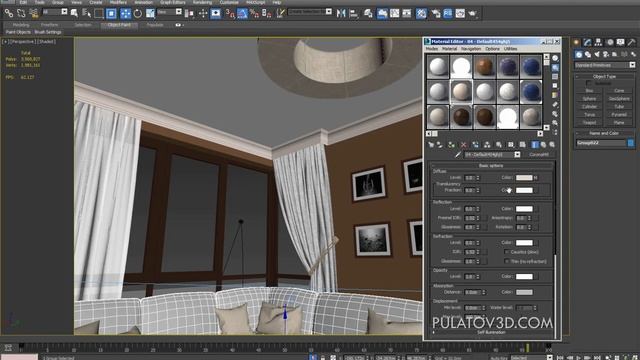Click the Sphere primitive button
The height and width of the screenshot is (360, 640).
(x=589, y=99)
